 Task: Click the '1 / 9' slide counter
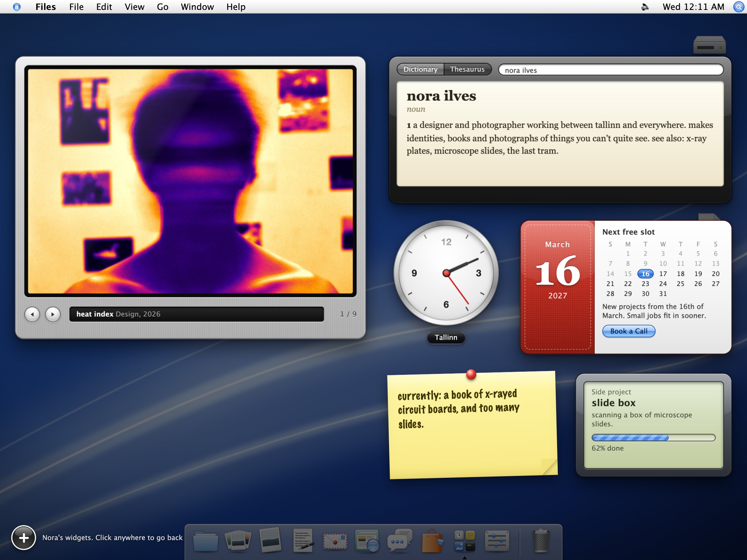coord(348,314)
